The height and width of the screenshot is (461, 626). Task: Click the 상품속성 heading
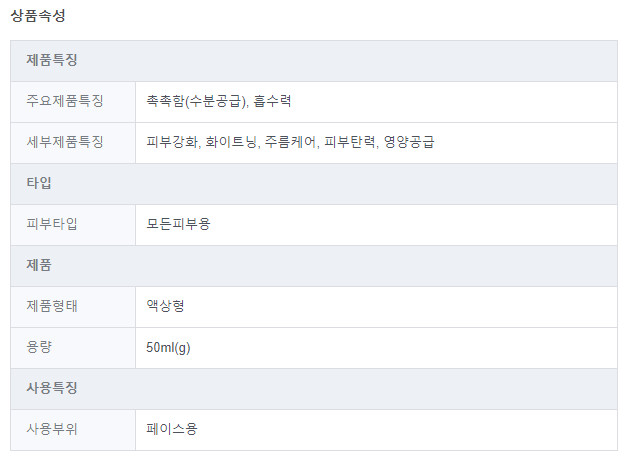coord(38,16)
